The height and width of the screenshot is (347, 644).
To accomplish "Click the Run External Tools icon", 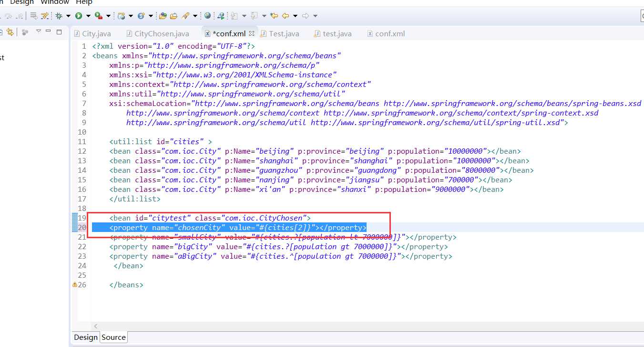I will [99, 16].
